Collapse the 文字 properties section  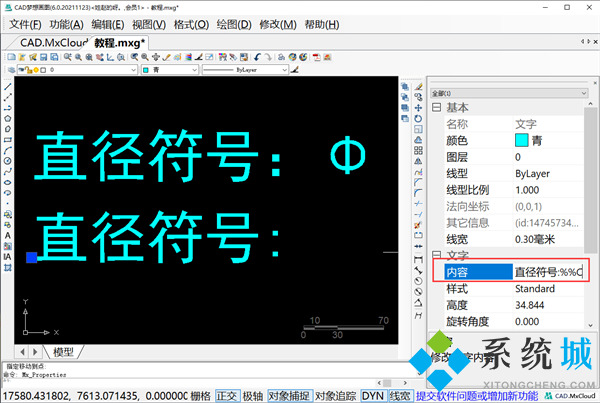pyautogui.click(x=436, y=255)
